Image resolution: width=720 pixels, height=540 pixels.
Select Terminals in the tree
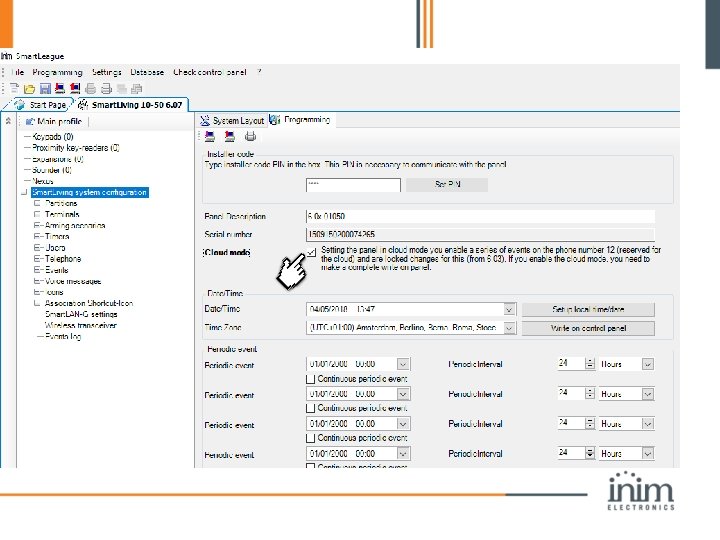62,214
